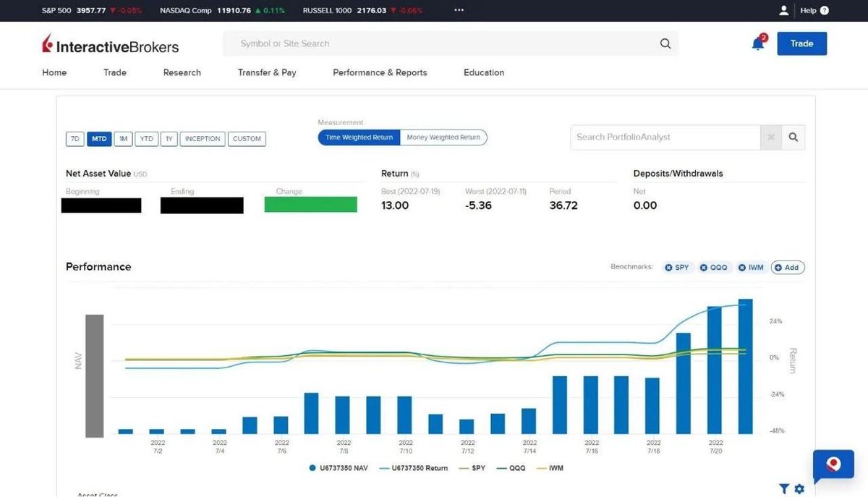Clear the PortfolioAnalyst search with X

pyautogui.click(x=771, y=137)
